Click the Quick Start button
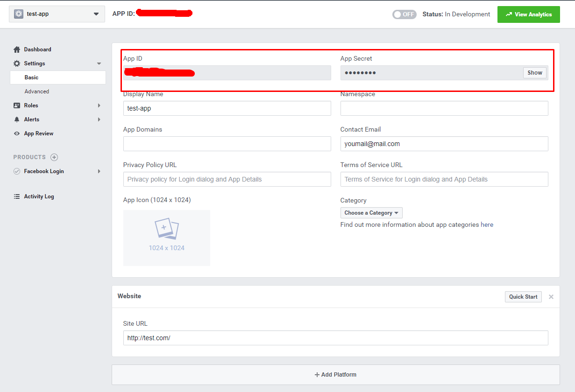This screenshot has width=575, height=392. pos(523,297)
